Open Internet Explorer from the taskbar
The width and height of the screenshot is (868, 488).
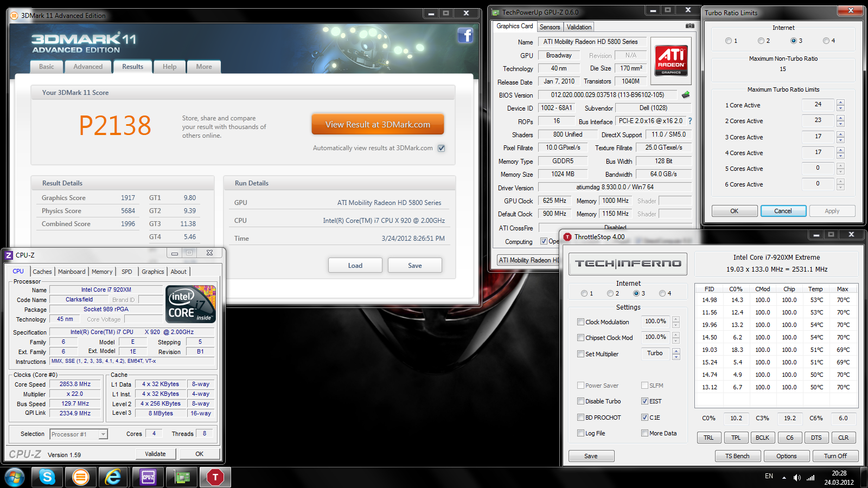113,477
